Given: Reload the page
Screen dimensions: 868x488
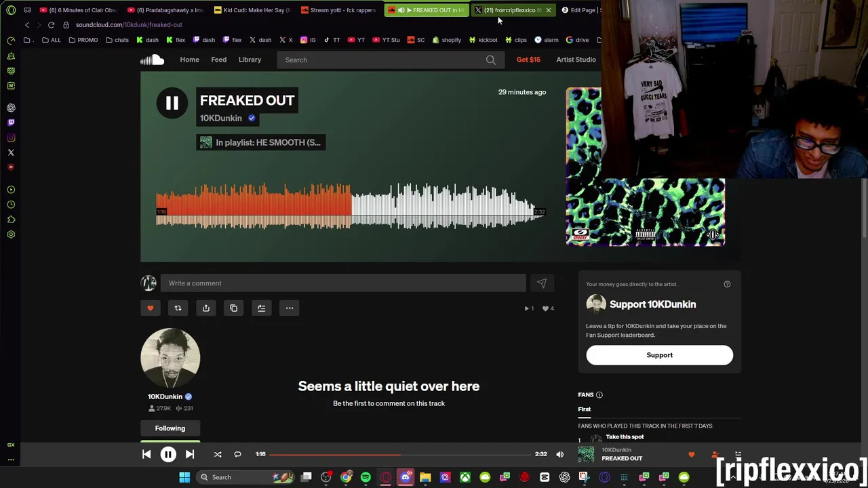Looking at the screenshot, I should coord(51,25).
